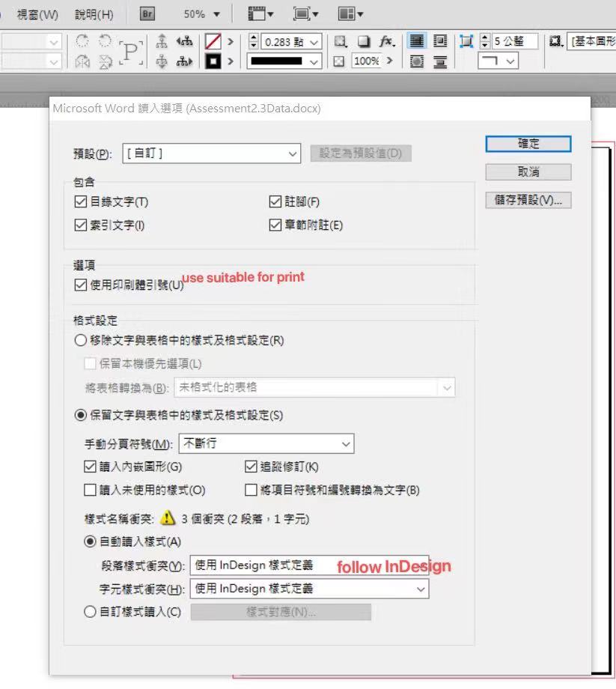
Task: Select 移除文字與表格中的樣式及格式設定 radio button
Action: tap(80, 341)
